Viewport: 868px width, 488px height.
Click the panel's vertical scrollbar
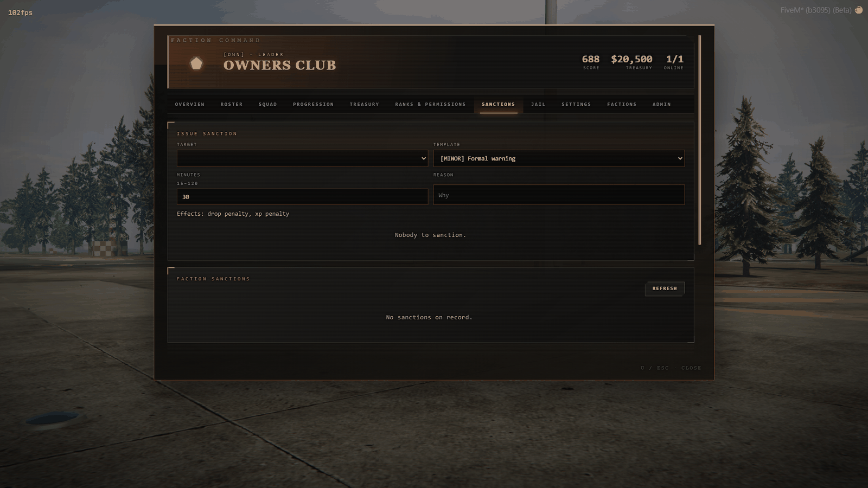click(x=700, y=140)
